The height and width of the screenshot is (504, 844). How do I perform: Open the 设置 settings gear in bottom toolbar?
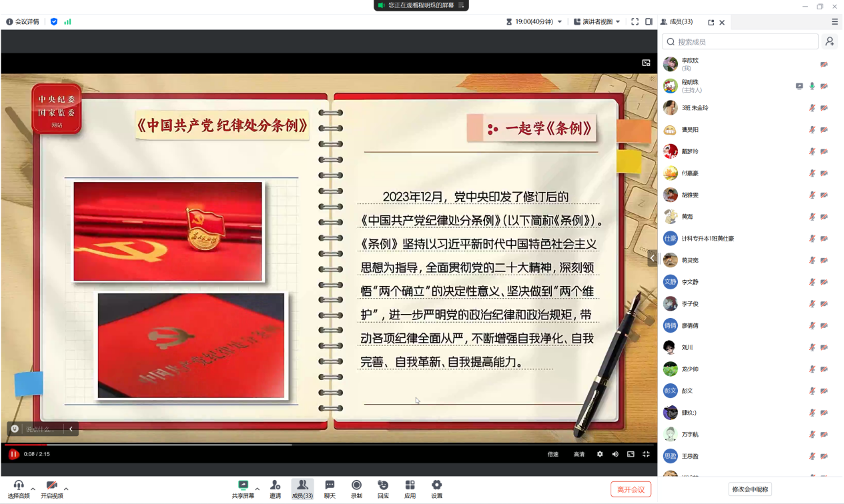click(x=436, y=489)
